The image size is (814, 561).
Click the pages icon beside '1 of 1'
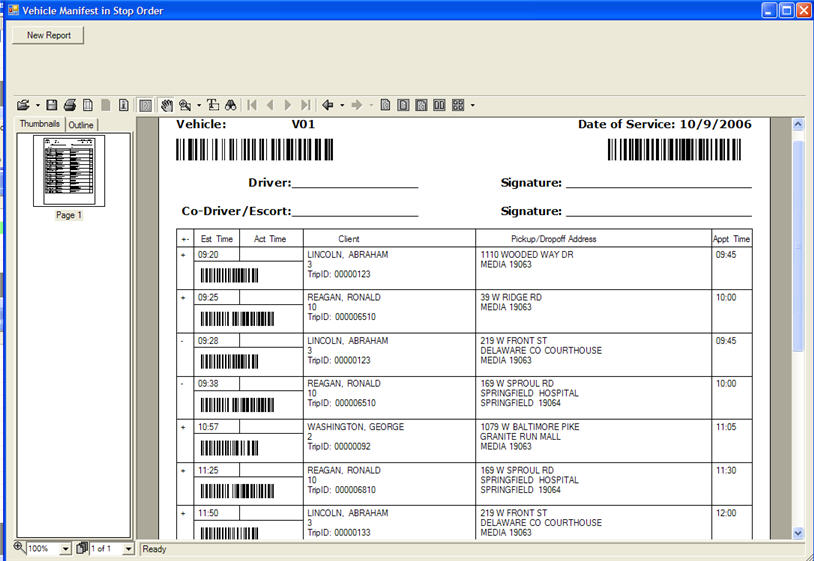[x=82, y=548]
